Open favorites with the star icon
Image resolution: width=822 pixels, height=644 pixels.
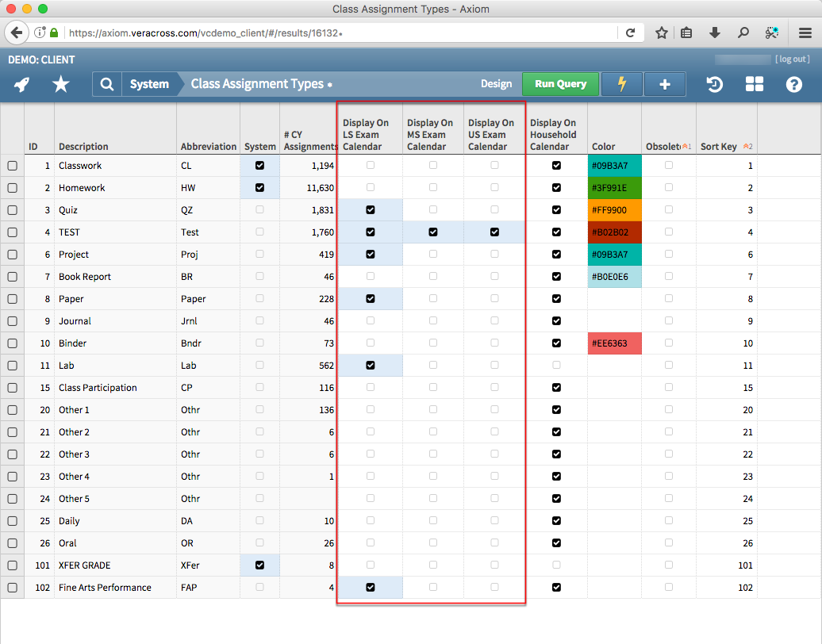(60, 84)
